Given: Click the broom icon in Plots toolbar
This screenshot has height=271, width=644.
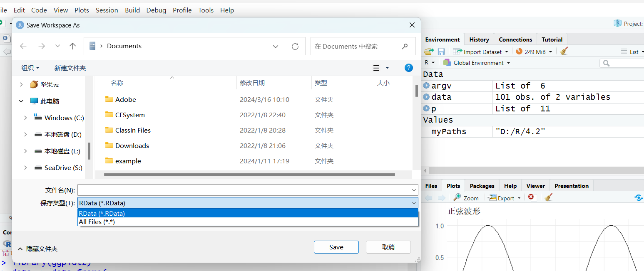Looking at the screenshot, I should (548, 197).
